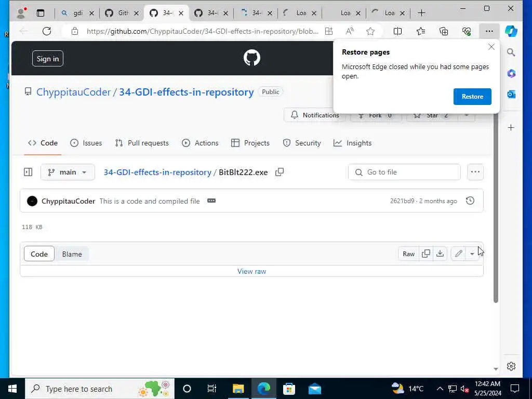Open ChyppitauCoder owner link in title
The image size is (532, 399).
point(74,92)
